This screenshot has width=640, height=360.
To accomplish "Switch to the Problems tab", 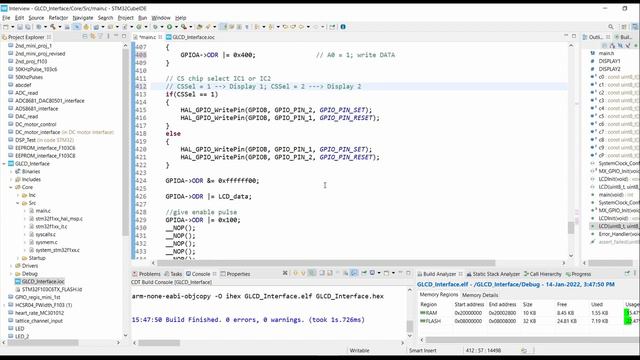I will 146,274.
